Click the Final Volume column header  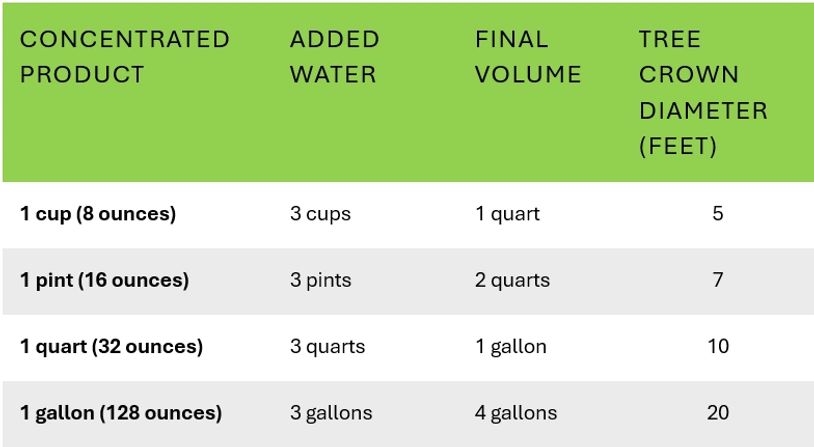click(527, 57)
